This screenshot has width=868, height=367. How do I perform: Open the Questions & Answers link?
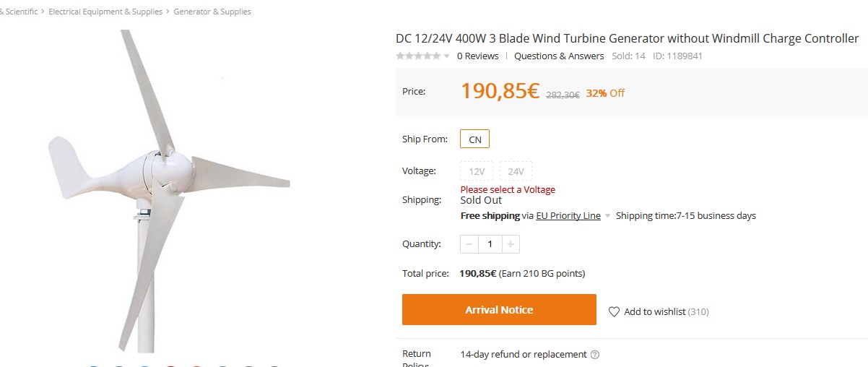point(559,56)
